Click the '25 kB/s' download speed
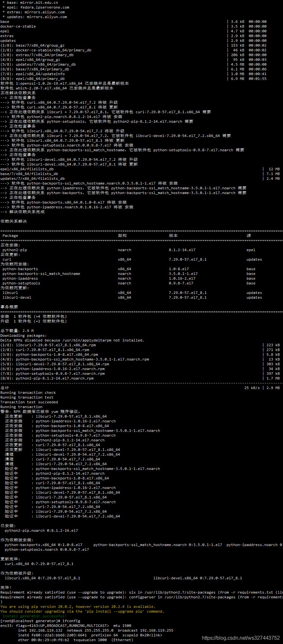The image size is (283, 644). (x=252, y=388)
